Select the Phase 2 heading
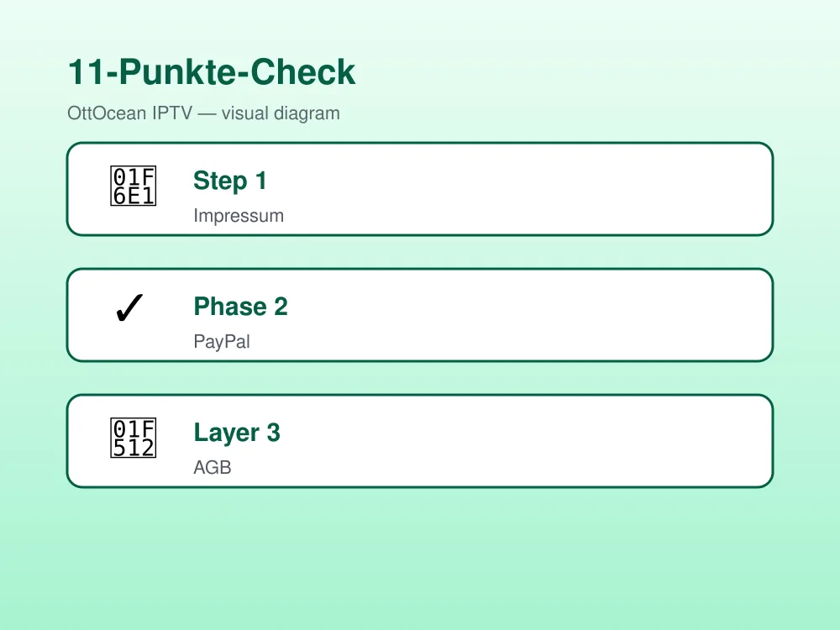This screenshot has height=630, width=840. [240, 307]
